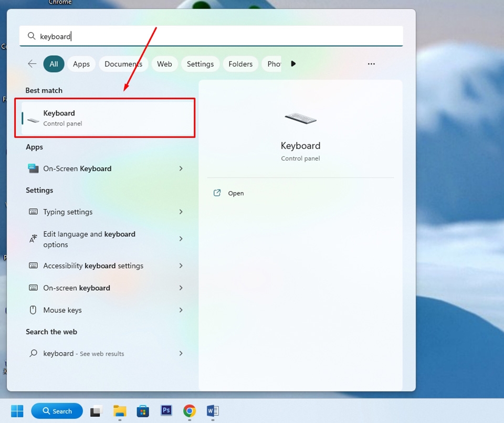Click the taskbar Search pill
Viewport: 504px width, 423px height.
pos(57,411)
